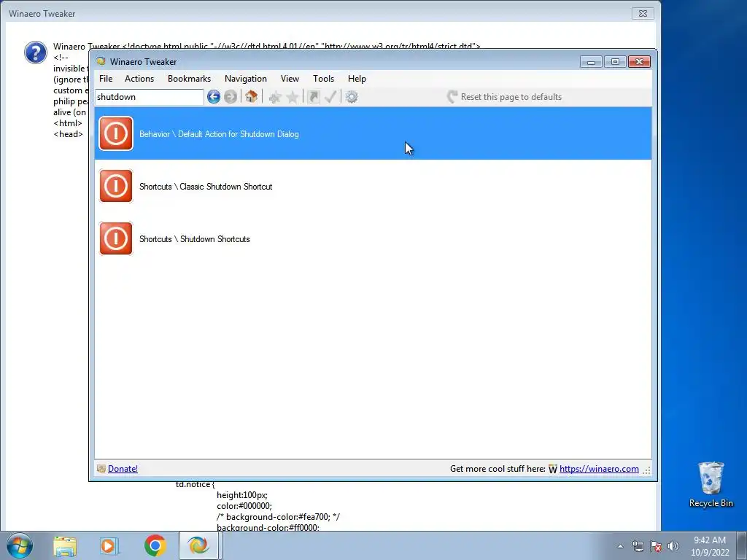Select Behavior \ Default Action for Shutdown Dialog
Viewport: 747px width, 560px height.
[373, 133]
